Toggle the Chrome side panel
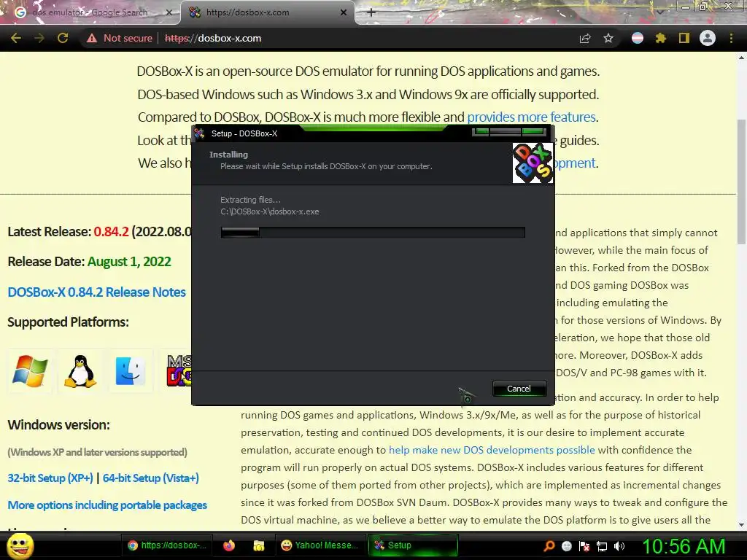 684,38
